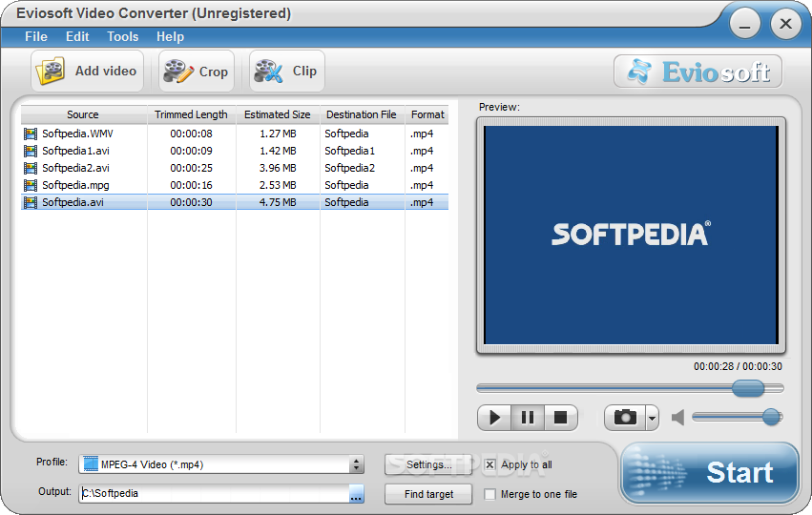
Task: Click in the Output path field
Action: tap(215, 494)
